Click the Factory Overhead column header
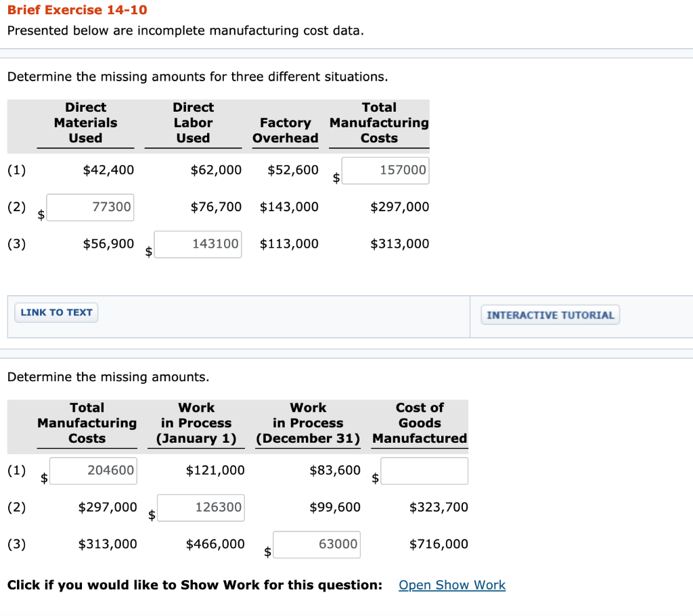Viewport: 693px width, 616px height. 285,130
